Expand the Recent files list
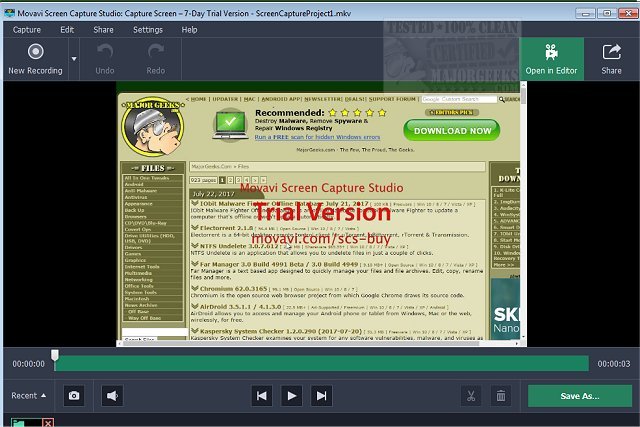The height and width of the screenshot is (427, 640). coord(29,396)
